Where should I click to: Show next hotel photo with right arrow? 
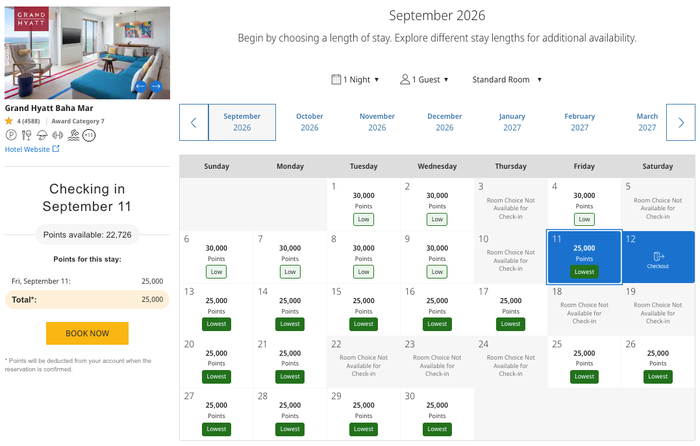pyautogui.click(x=156, y=86)
